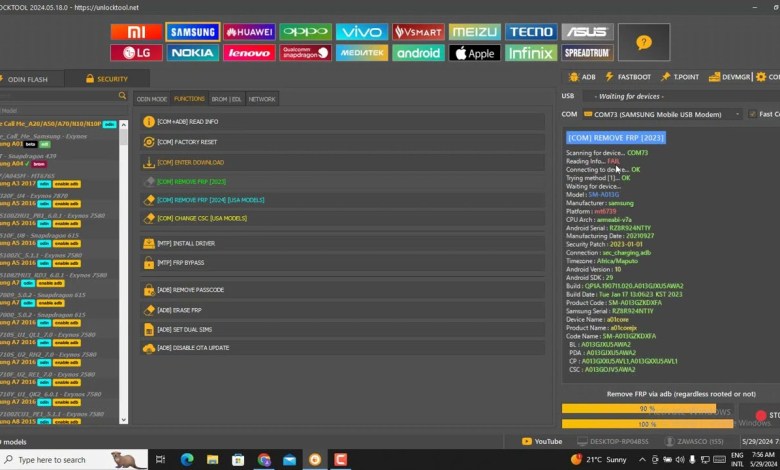Open the help question mark icon
780x470 pixels.
644,42
